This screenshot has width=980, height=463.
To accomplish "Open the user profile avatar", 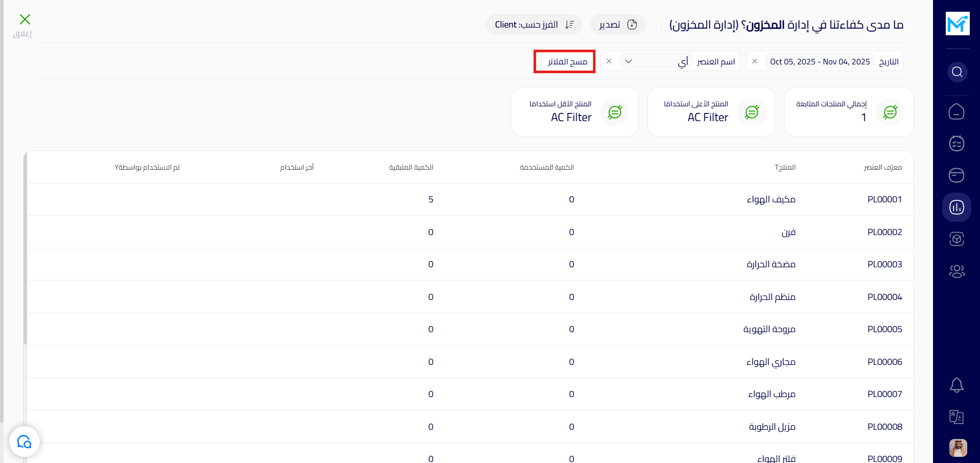I will coord(958,448).
